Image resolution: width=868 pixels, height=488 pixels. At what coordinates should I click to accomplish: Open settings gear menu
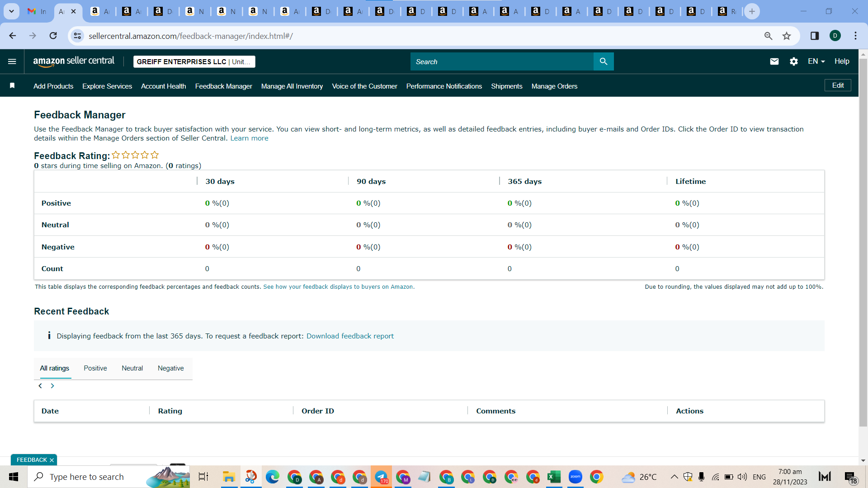click(794, 61)
